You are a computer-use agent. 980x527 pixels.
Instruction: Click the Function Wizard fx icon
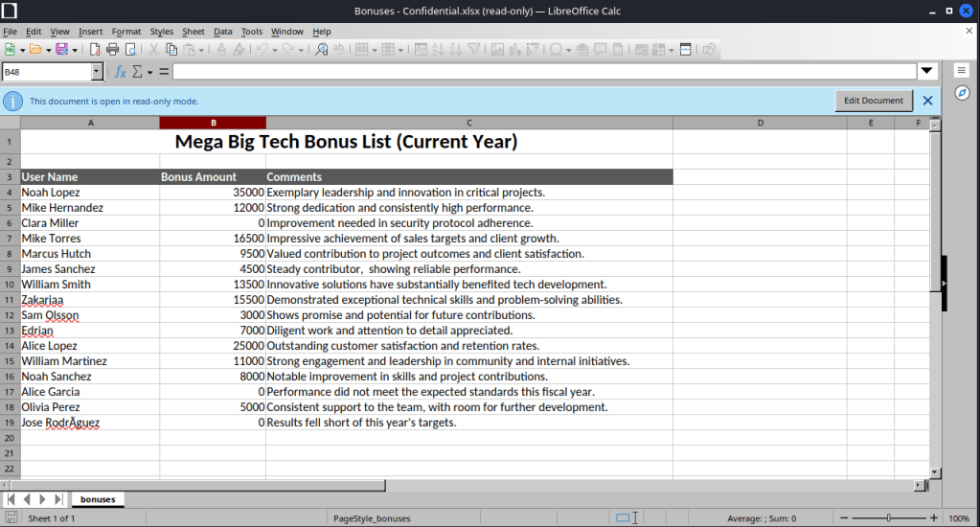[x=121, y=72]
